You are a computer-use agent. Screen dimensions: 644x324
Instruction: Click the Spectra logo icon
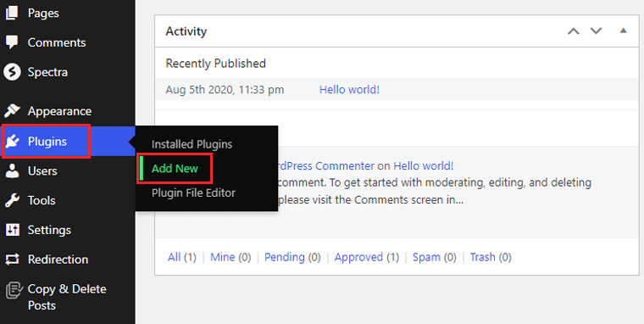click(x=12, y=72)
